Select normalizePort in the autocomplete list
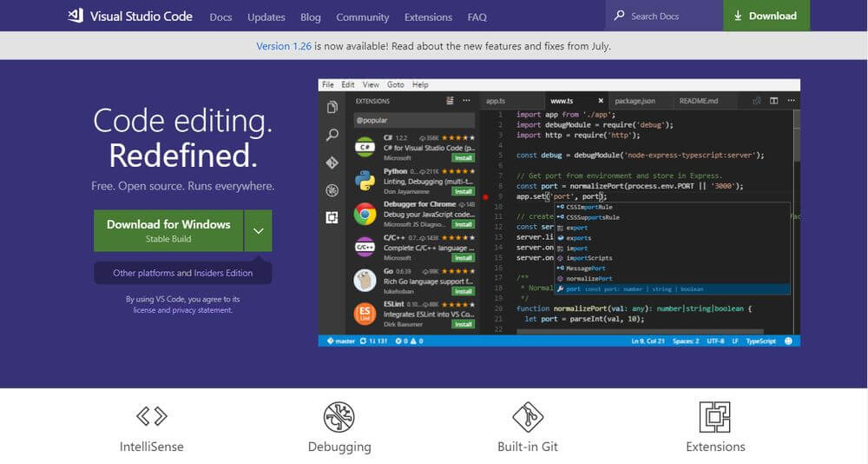868x464 pixels. point(672,279)
